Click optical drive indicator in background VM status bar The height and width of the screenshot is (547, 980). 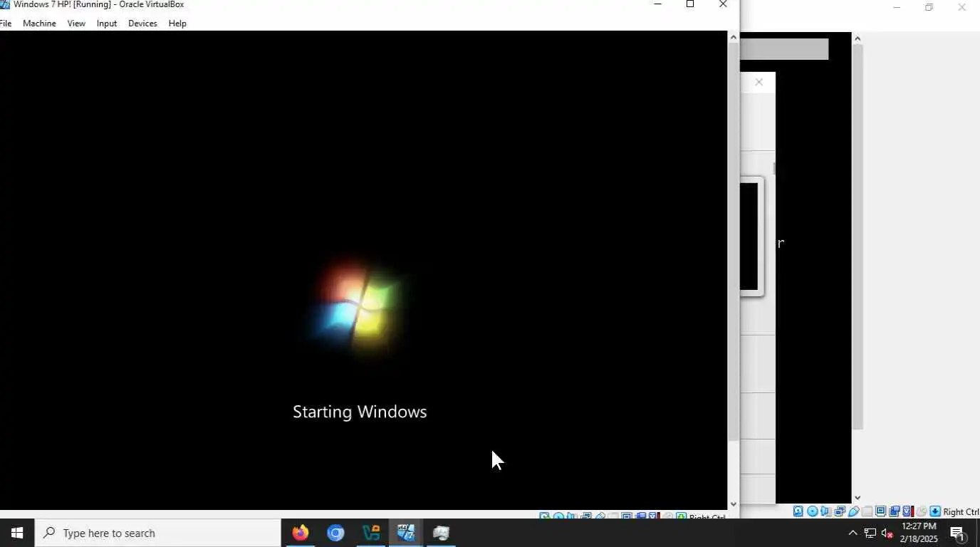813,511
